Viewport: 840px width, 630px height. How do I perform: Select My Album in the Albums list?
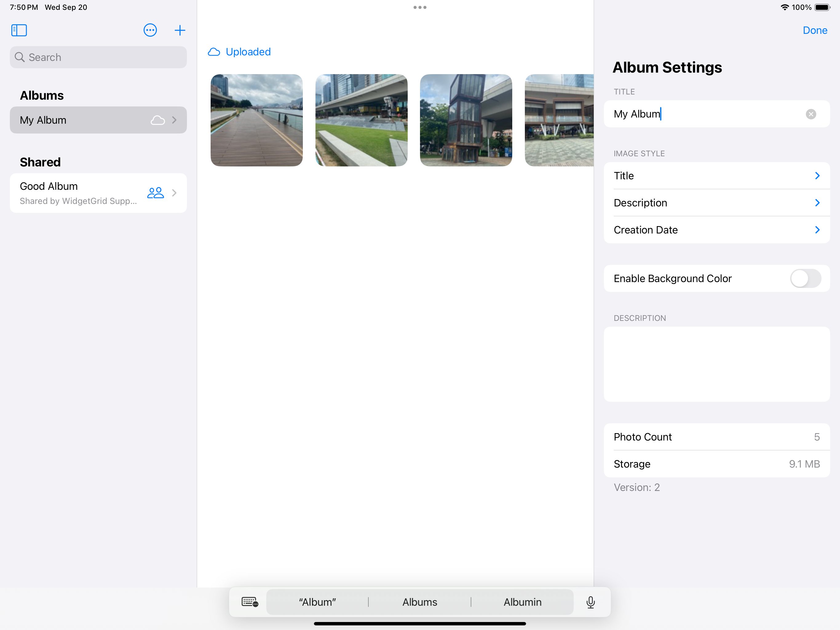pyautogui.click(x=98, y=120)
